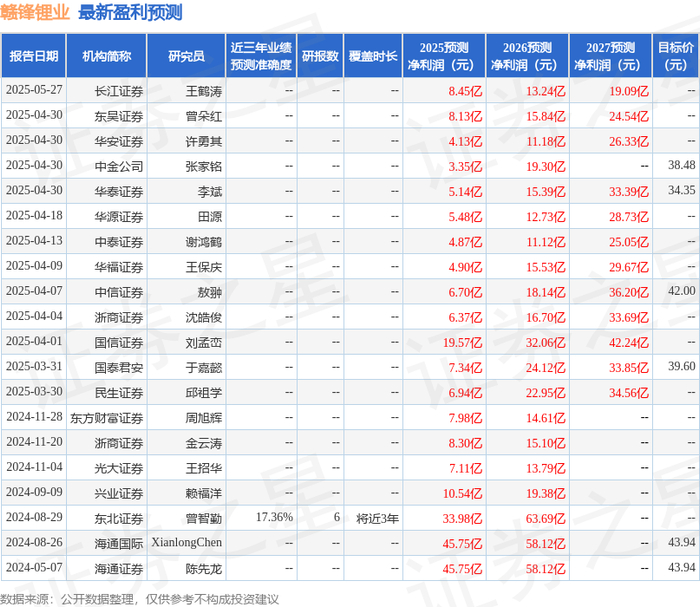Click the 目标价 column header
The image size is (700, 607).
676,56
